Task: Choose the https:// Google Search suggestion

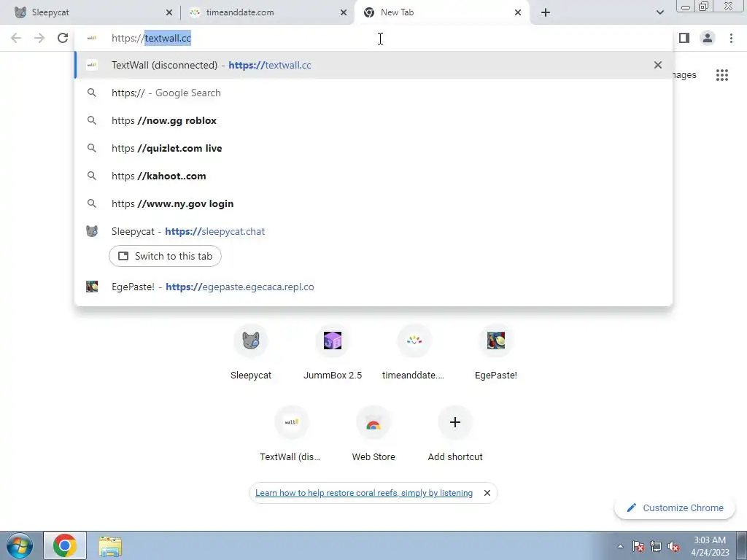Action: 373,93
